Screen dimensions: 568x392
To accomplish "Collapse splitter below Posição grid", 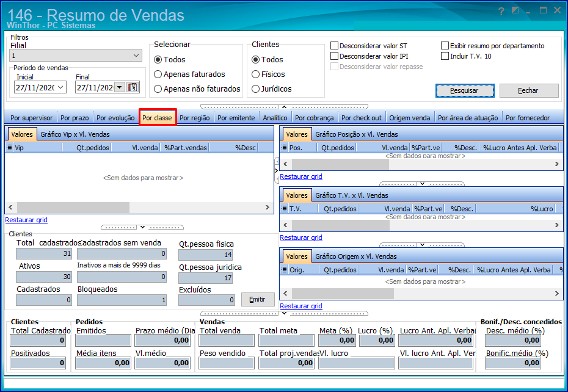I will tap(422, 184).
